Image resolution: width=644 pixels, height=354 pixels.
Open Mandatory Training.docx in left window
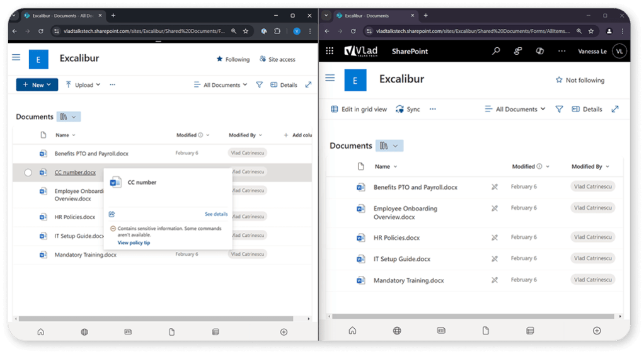pos(86,254)
